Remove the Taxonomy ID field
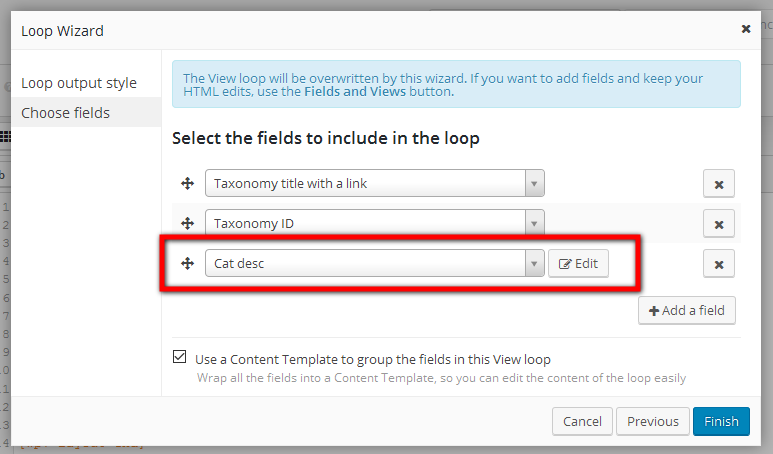Screen dimensions: 773x454 [719, 224]
